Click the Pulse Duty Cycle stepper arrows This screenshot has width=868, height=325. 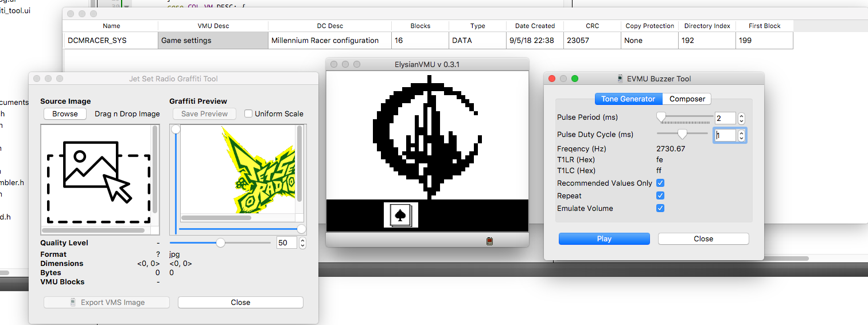[x=741, y=135]
